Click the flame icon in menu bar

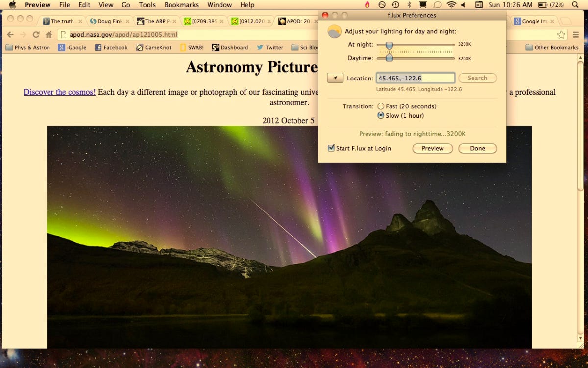(367, 5)
